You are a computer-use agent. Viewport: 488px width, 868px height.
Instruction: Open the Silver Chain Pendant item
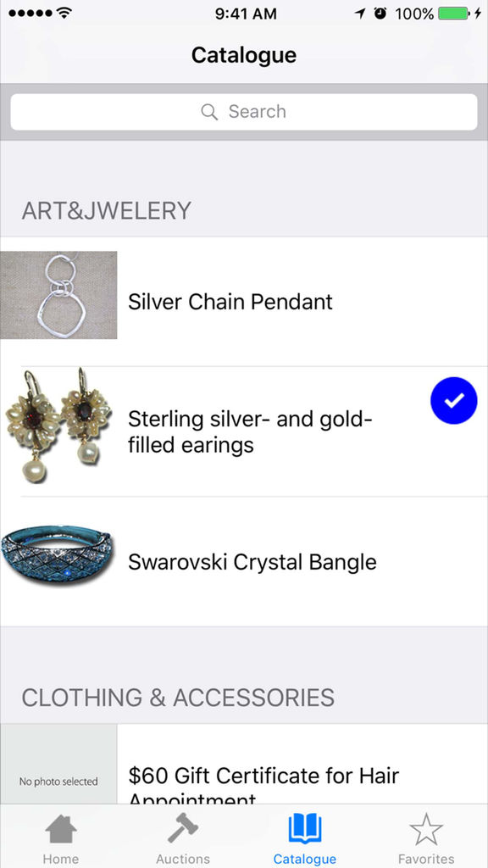[x=244, y=302]
